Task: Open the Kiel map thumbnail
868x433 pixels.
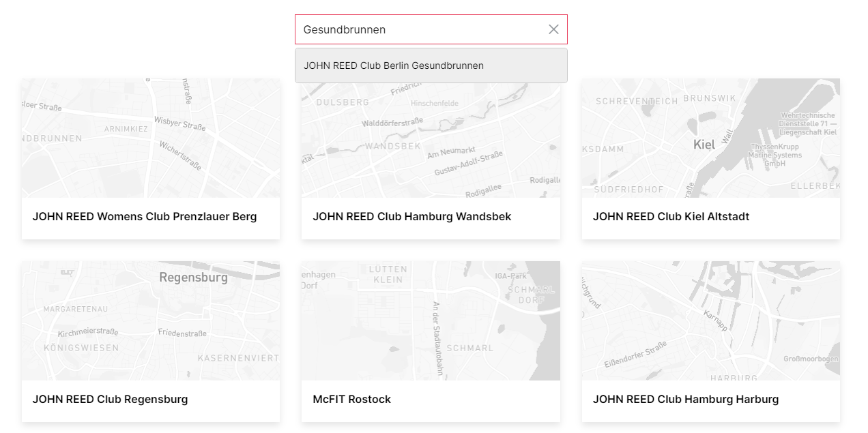Action: pos(710,138)
